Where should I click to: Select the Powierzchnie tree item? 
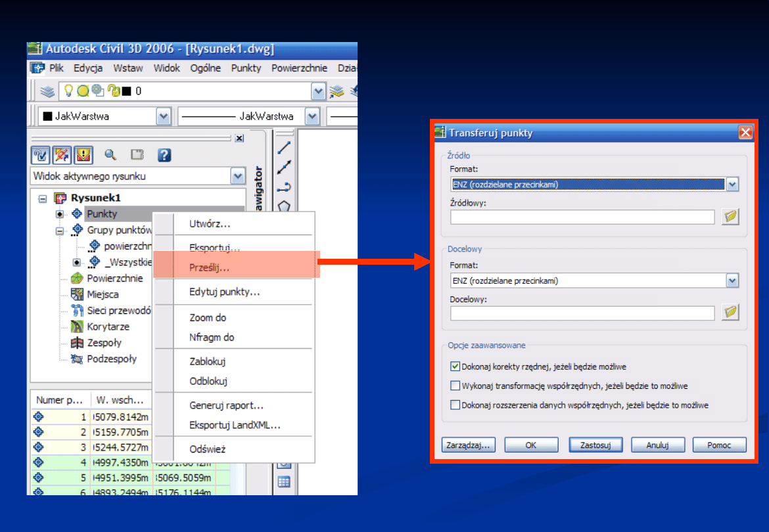(115, 278)
